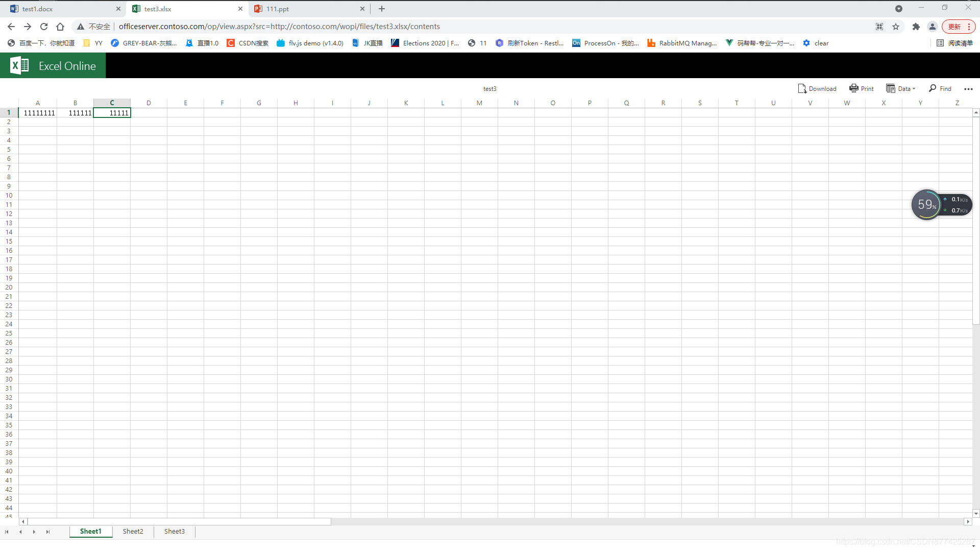Open the browser extensions puzzle icon
The height and width of the screenshot is (551, 980).
(x=916, y=27)
